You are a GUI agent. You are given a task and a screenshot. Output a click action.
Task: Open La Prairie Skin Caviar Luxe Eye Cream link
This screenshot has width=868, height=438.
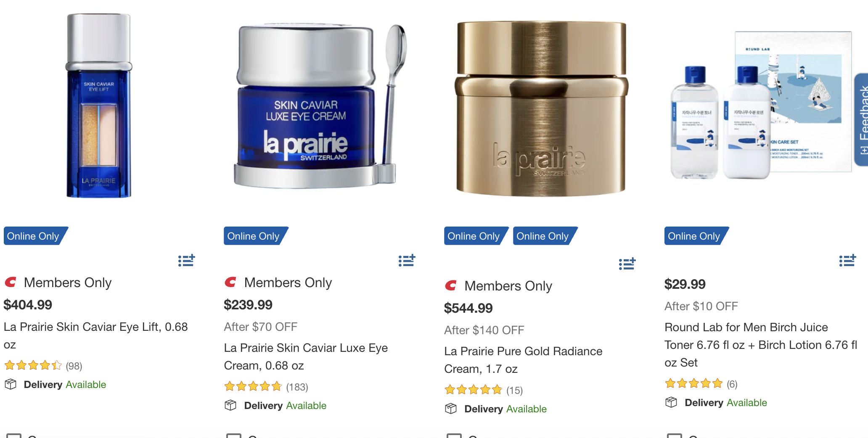[x=306, y=356]
